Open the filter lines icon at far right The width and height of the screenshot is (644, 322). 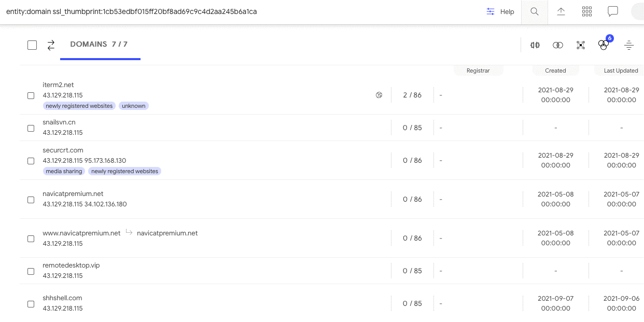[629, 45]
